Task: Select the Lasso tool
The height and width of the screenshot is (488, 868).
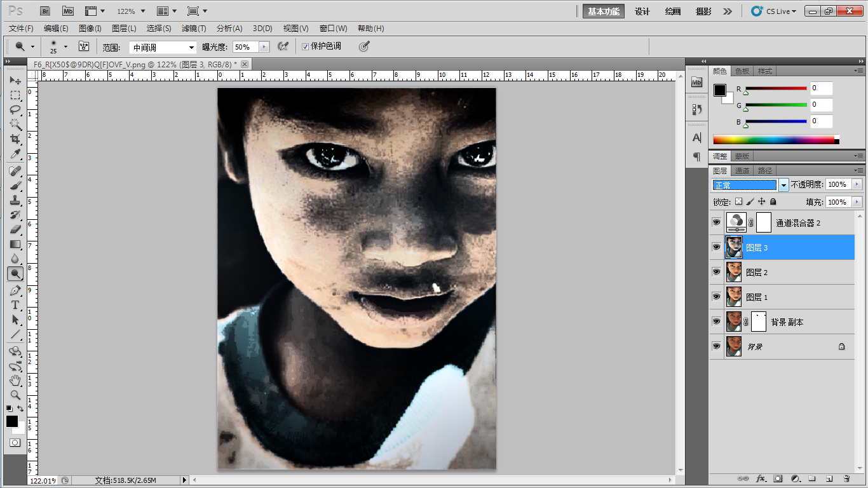Action: click(15, 110)
